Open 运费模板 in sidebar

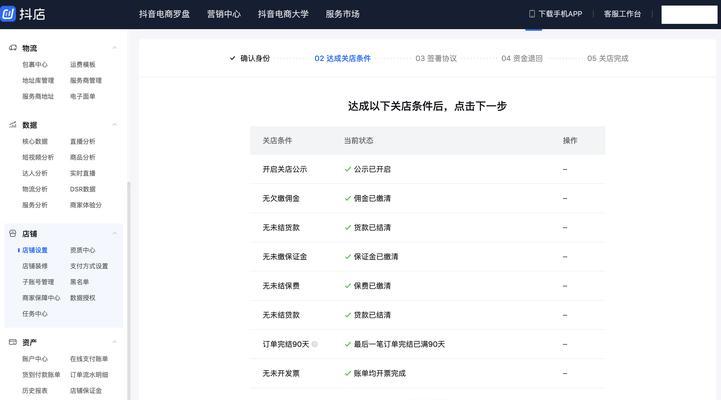click(x=83, y=64)
